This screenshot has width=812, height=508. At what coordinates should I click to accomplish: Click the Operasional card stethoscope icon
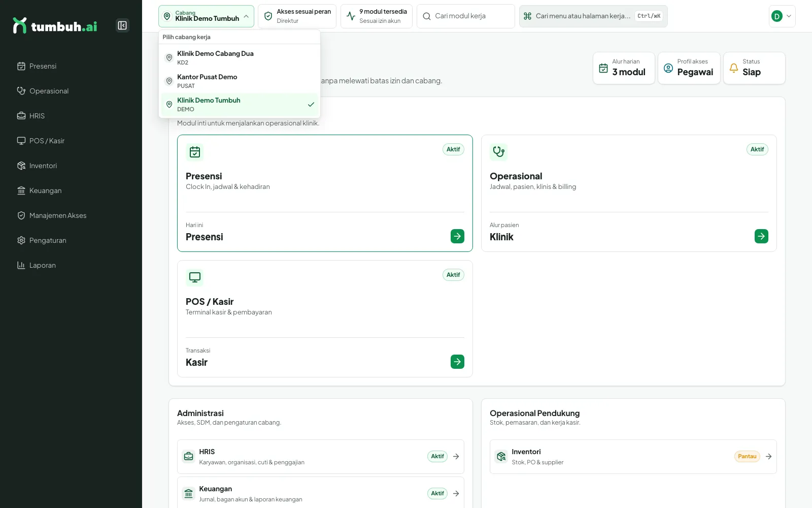click(499, 152)
